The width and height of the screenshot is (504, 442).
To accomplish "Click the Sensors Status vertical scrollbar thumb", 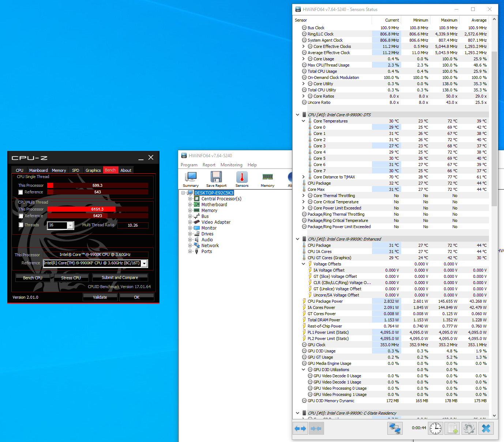I will (x=494, y=129).
